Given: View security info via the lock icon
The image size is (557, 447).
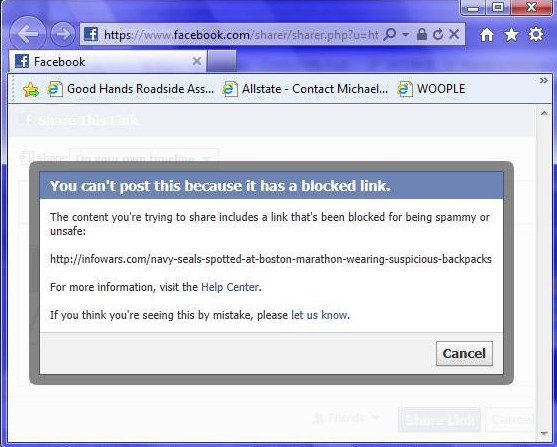Looking at the screenshot, I should 422,34.
